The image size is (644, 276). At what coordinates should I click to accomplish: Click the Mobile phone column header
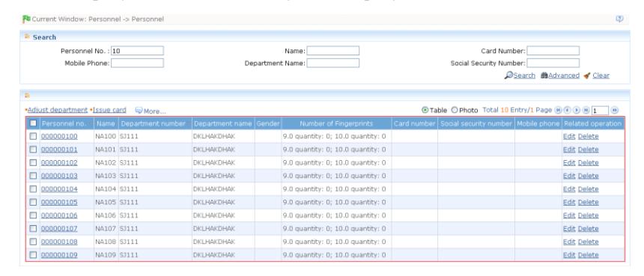538,123
